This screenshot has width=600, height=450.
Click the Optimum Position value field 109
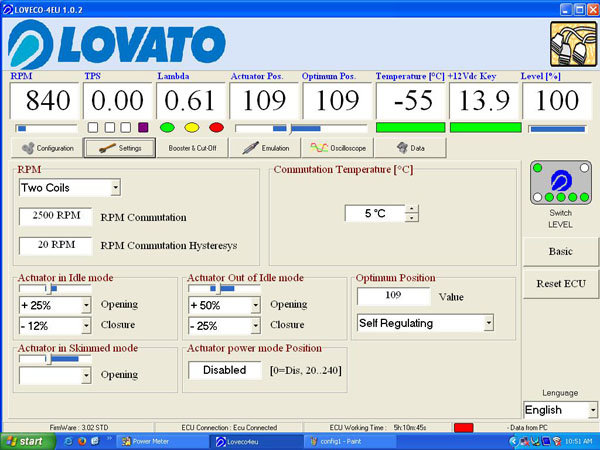pyautogui.click(x=394, y=295)
